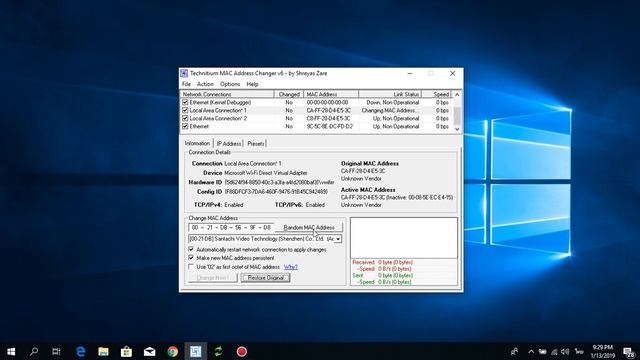This screenshot has width=640, height=360.
Task: Show hidden tray icons using the chevron
Action: click(x=531, y=351)
